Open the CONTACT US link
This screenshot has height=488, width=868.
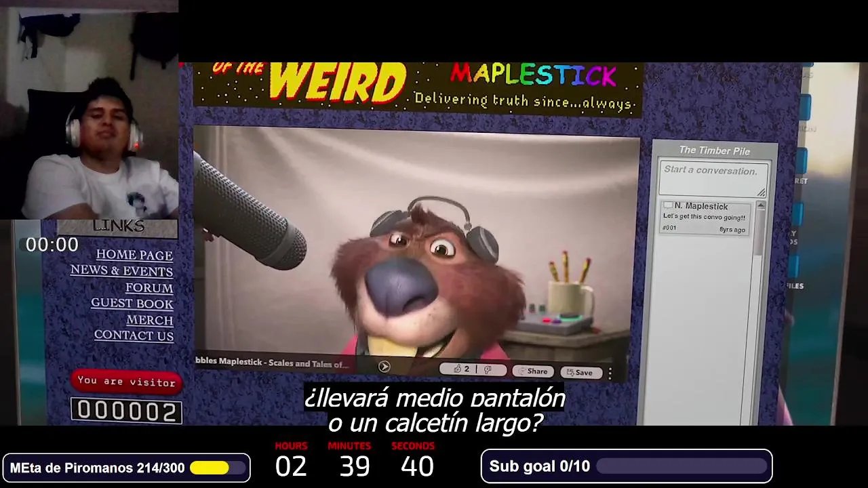pyautogui.click(x=134, y=335)
